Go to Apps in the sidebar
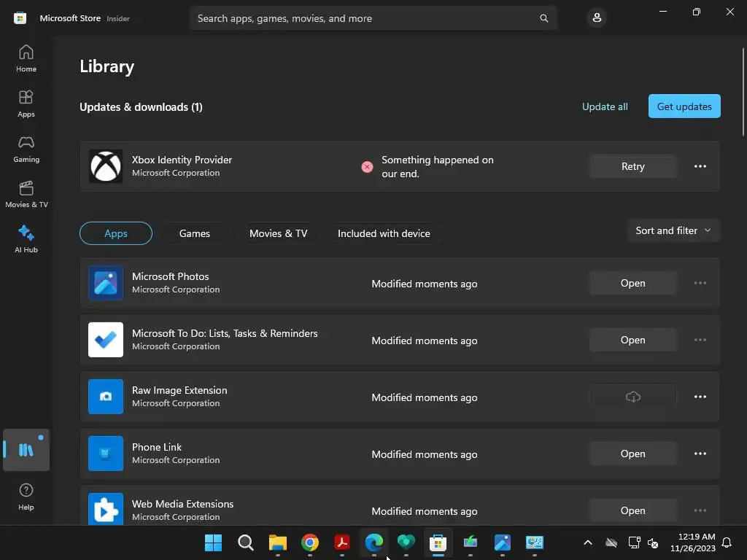This screenshot has height=560, width=747. [x=26, y=104]
